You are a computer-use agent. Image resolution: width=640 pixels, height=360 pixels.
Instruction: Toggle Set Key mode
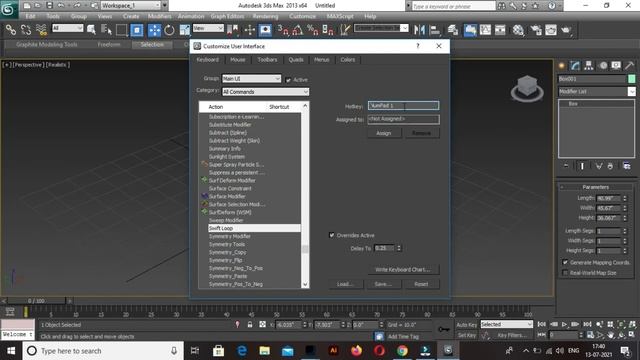click(x=467, y=335)
